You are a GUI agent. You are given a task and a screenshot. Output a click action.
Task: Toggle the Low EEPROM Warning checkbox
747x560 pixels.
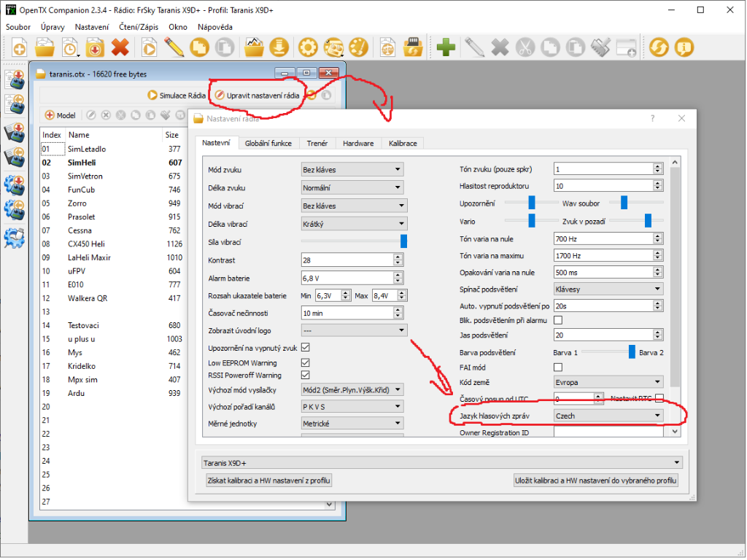coord(305,362)
